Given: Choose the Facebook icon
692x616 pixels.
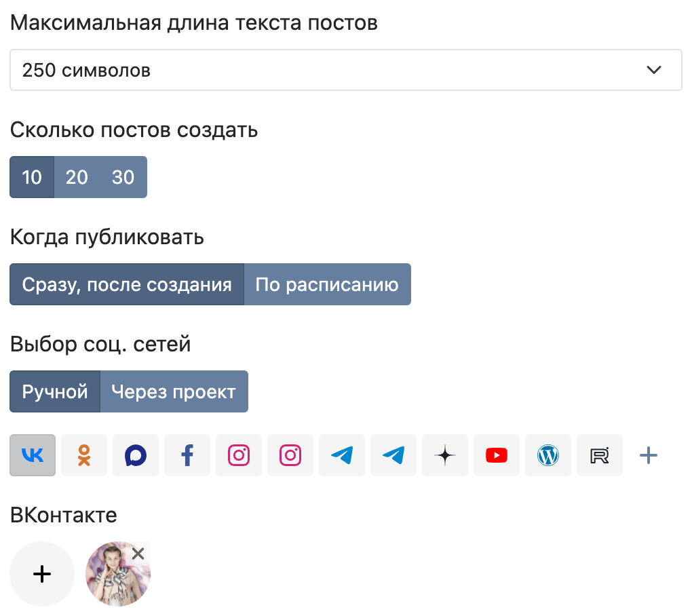Looking at the screenshot, I should (x=187, y=455).
